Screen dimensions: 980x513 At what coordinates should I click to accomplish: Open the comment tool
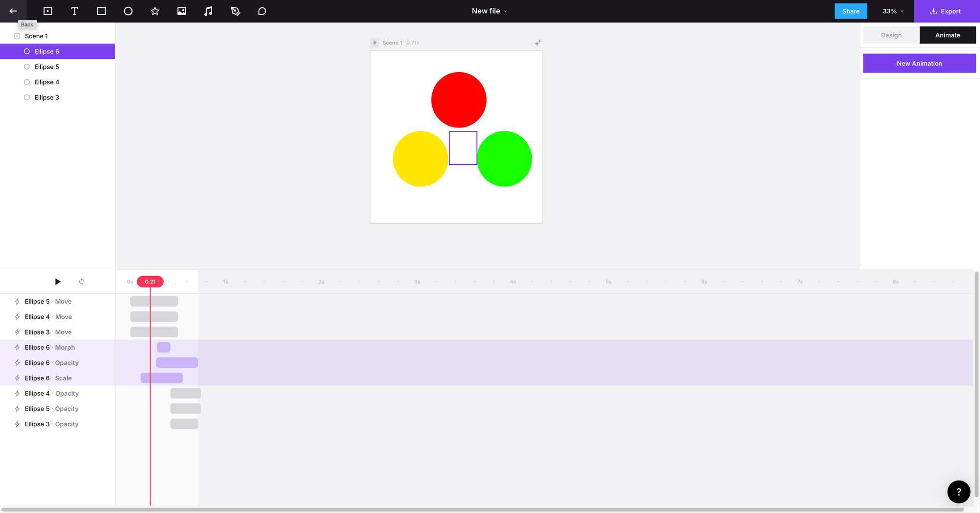coord(262,11)
